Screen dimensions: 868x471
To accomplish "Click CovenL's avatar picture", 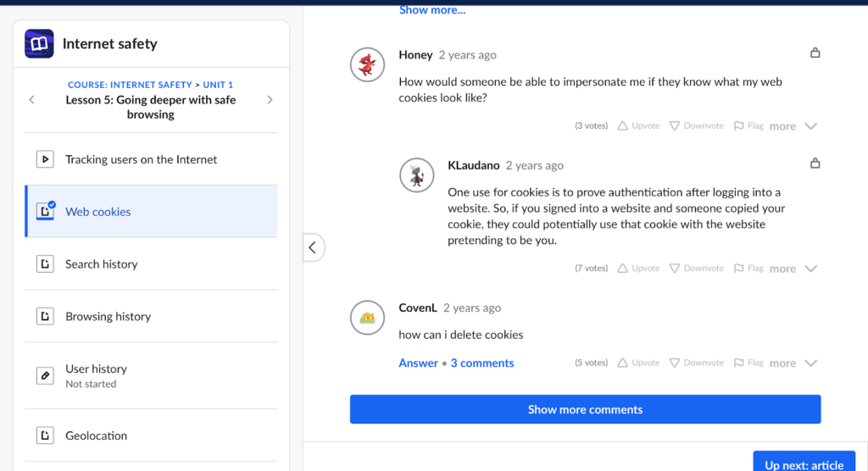I will 367,318.
